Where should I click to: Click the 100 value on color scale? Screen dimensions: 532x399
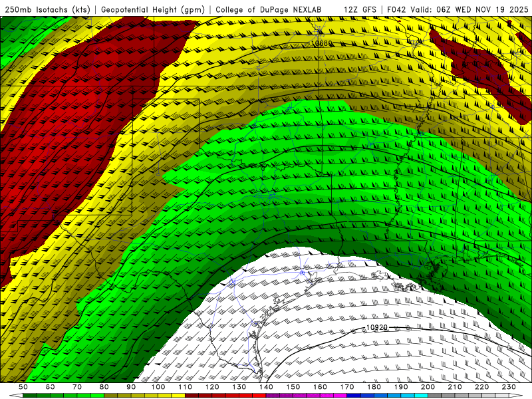click(158, 387)
